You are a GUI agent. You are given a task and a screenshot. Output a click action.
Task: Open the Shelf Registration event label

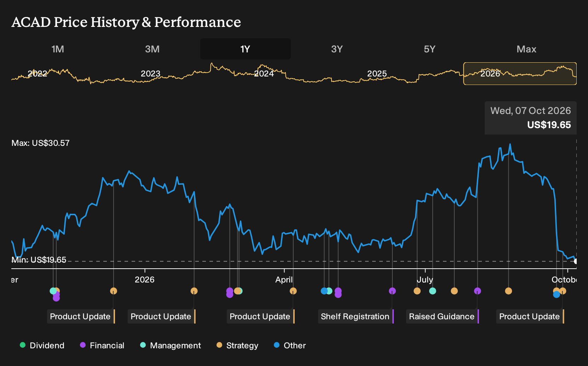coord(356,316)
